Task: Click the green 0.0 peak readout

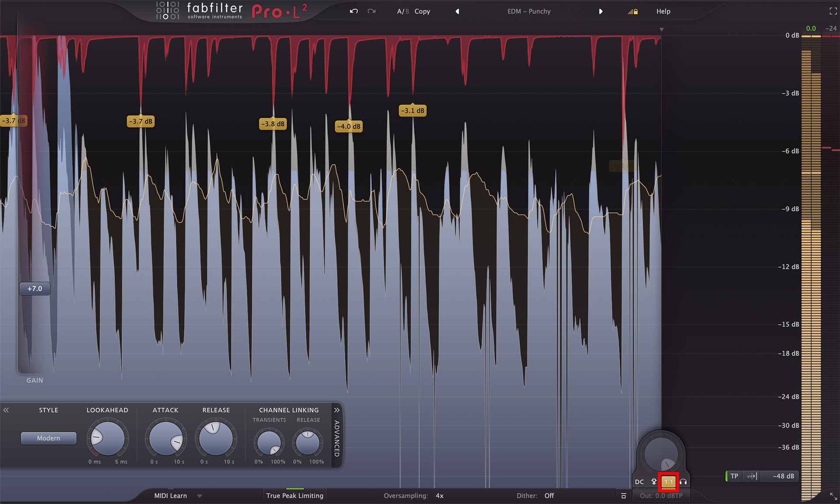Action: [811, 28]
